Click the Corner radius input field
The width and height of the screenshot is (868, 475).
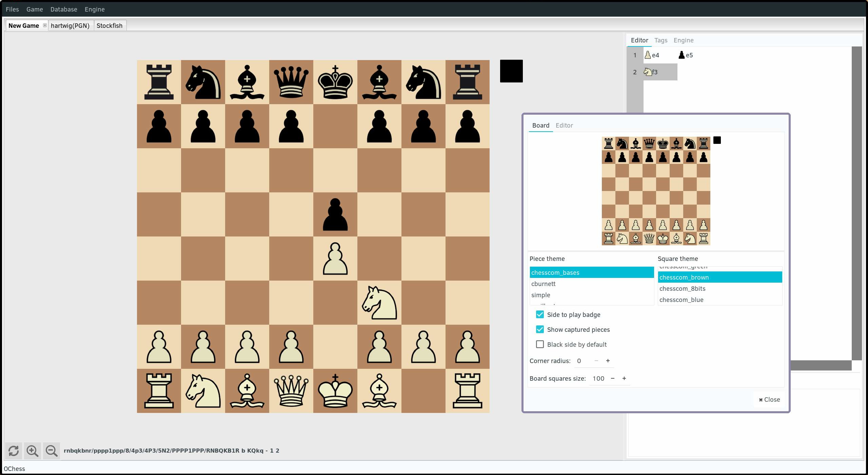coord(583,361)
